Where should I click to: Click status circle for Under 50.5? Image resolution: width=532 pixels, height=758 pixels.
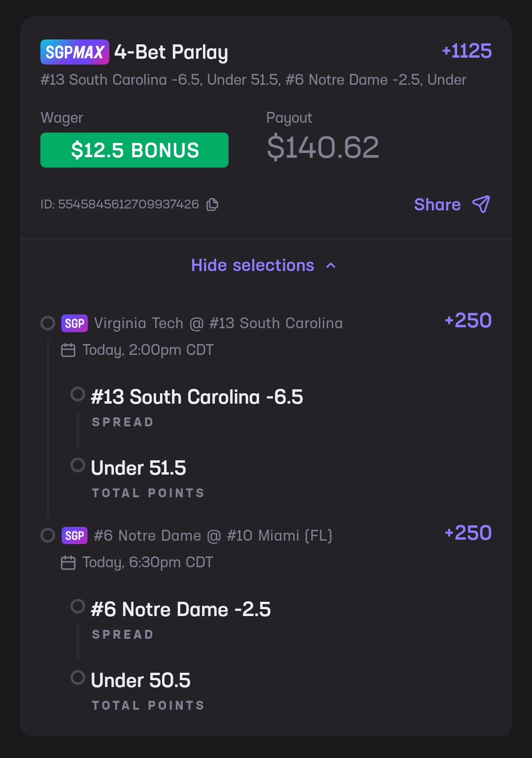[78, 677]
